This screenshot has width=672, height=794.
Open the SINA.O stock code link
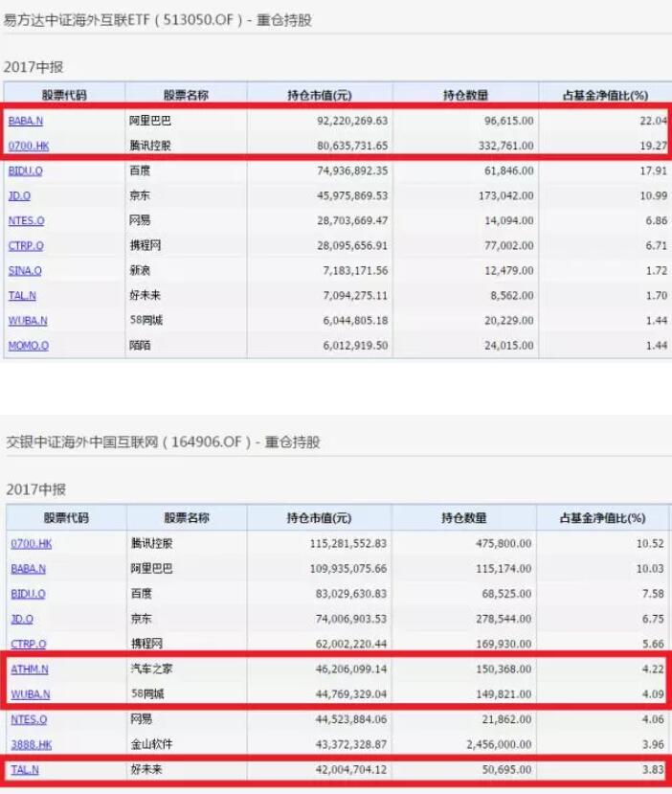pyautogui.click(x=25, y=271)
